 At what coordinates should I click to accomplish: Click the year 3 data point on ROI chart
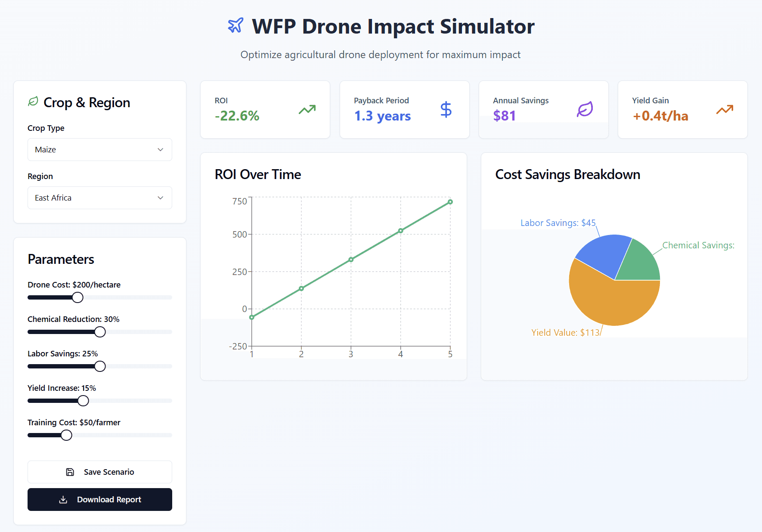[x=351, y=260]
